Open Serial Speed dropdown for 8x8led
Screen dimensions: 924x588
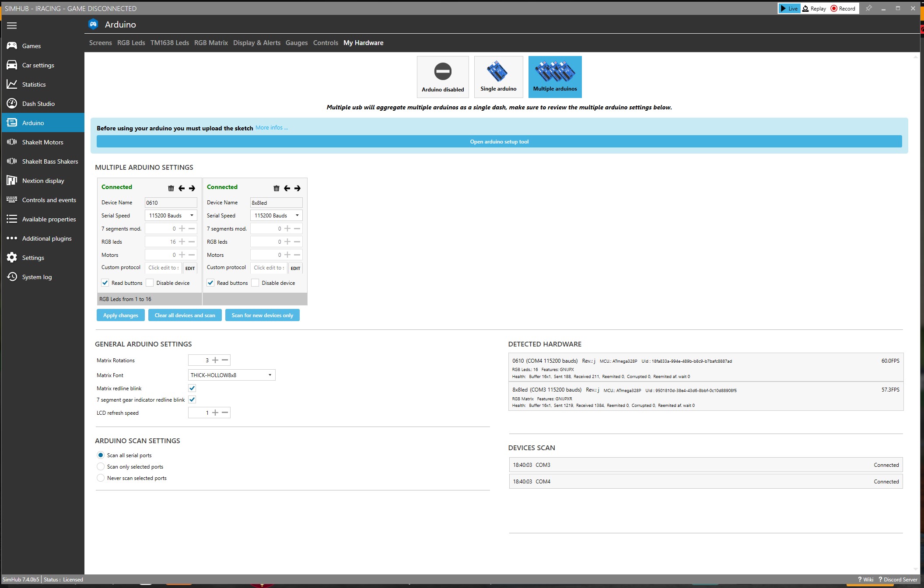276,215
